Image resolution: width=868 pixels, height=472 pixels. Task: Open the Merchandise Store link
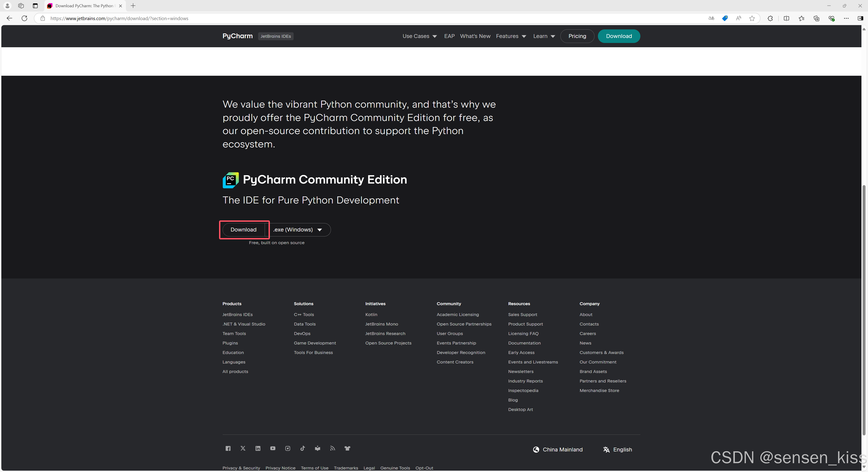tap(599, 390)
